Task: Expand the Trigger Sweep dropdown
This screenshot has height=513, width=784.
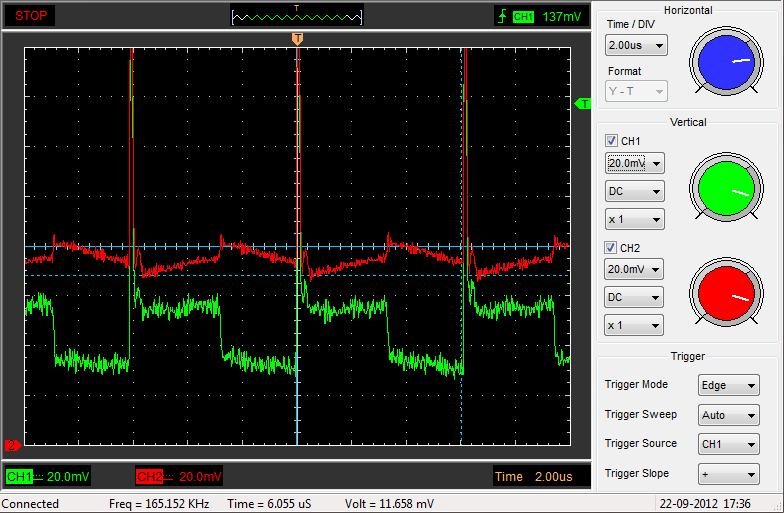Action: [x=731, y=415]
